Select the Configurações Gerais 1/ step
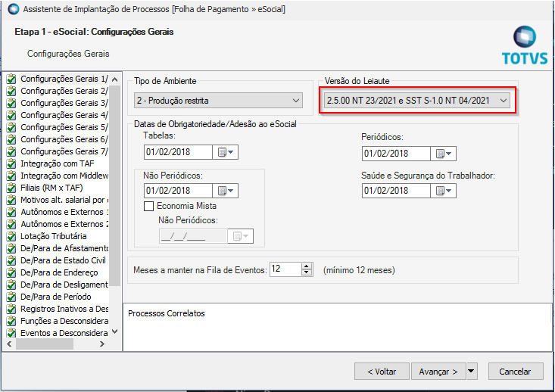Screen dimensions: 555x392 point(64,79)
